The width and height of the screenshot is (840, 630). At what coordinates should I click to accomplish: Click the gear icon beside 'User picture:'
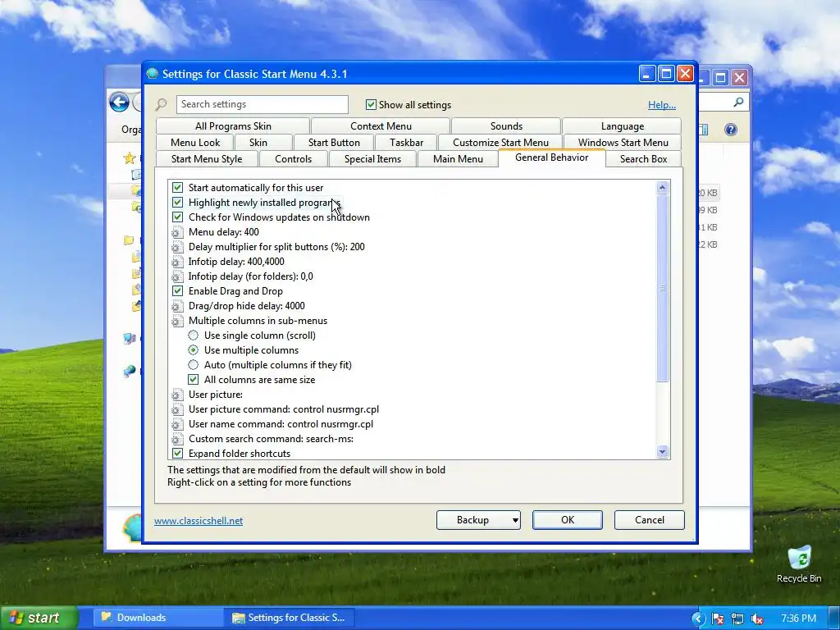point(177,395)
